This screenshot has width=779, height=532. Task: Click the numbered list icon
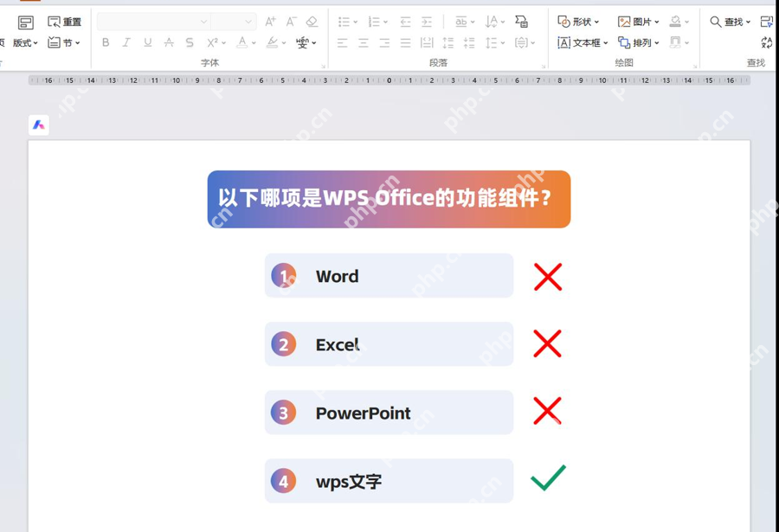(x=374, y=22)
